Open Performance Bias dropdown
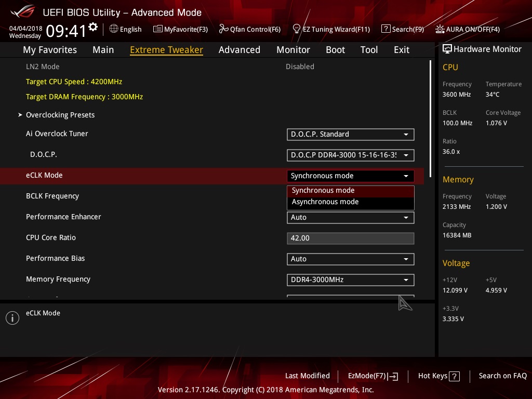532x399 pixels. [x=351, y=259]
